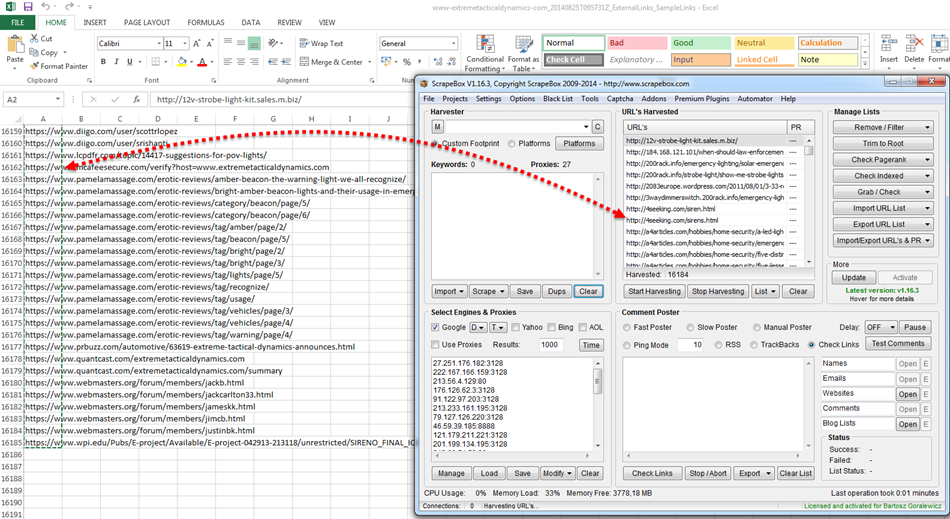The height and width of the screenshot is (519, 950).
Task: Select the Good cell style swatch
Action: [700, 43]
